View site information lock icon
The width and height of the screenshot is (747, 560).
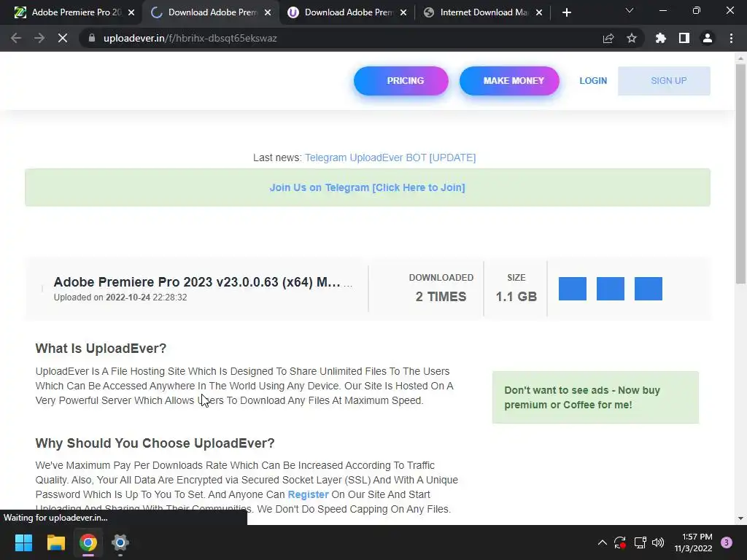(x=91, y=38)
